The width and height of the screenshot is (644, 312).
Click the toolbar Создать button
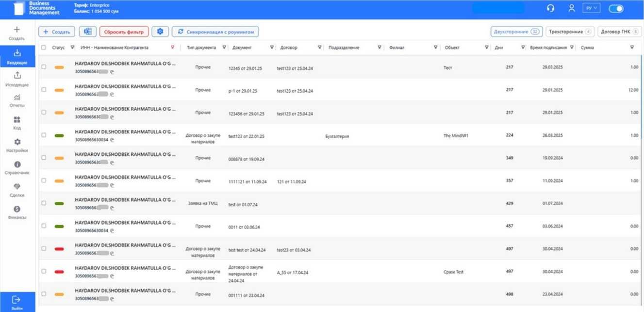[x=56, y=32]
